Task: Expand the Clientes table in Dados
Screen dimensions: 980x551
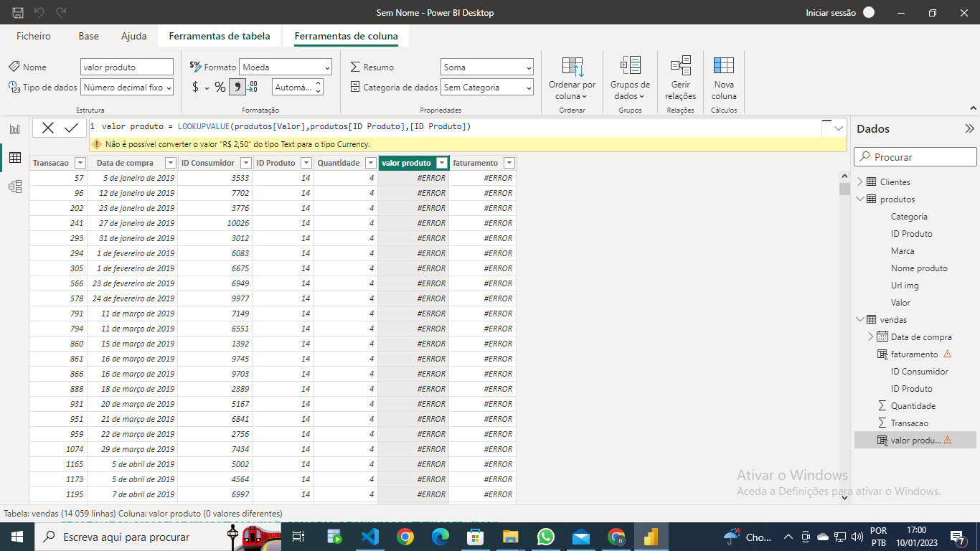Action: (860, 182)
